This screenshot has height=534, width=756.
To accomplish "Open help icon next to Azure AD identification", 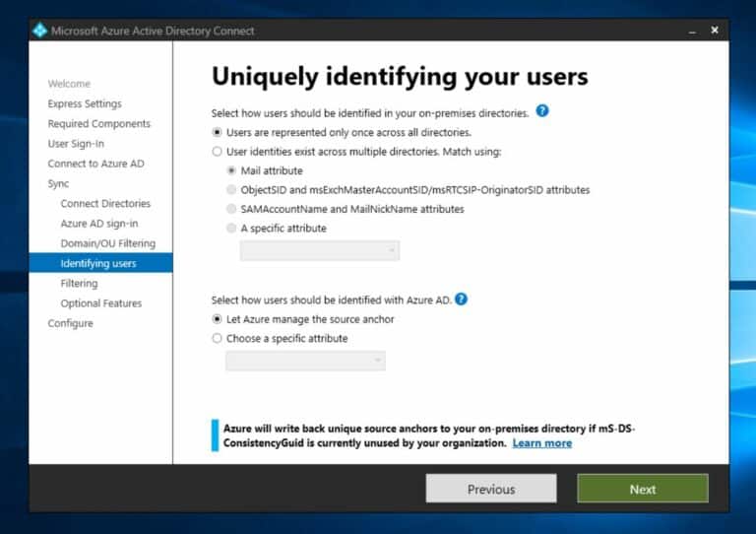I will pyautogui.click(x=461, y=300).
